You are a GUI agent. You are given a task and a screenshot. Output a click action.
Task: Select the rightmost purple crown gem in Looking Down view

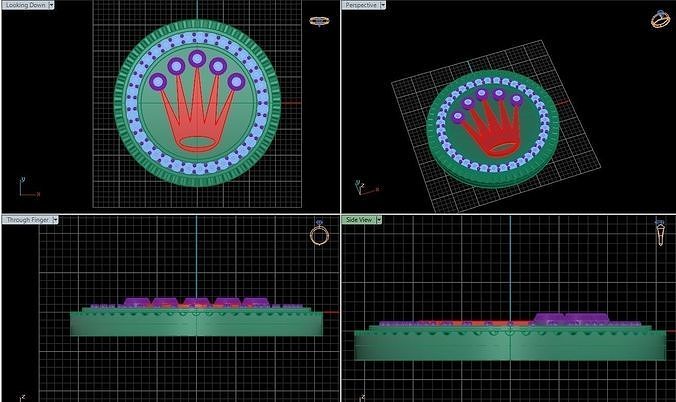tap(236, 82)
